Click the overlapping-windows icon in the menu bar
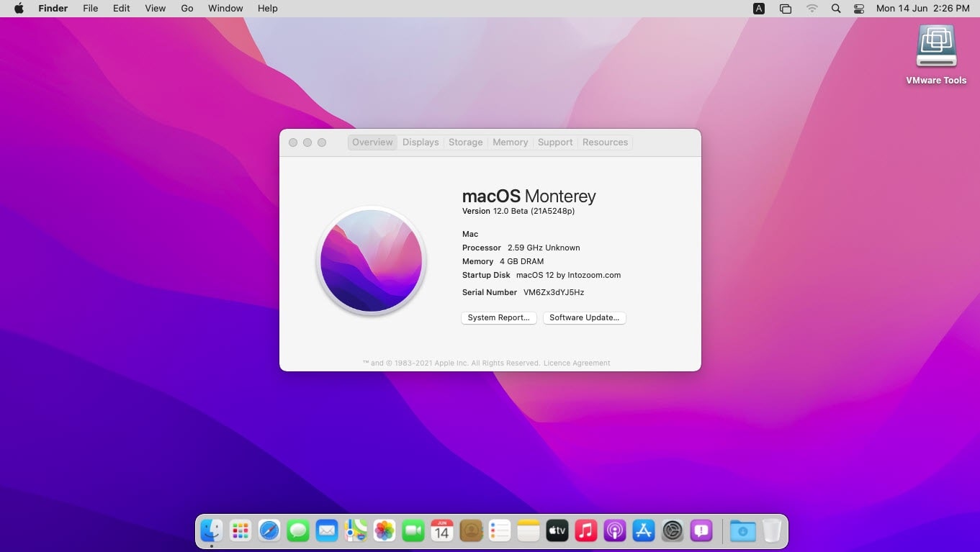The height and width of the screenshot is (552, 980). pos(786,9)
